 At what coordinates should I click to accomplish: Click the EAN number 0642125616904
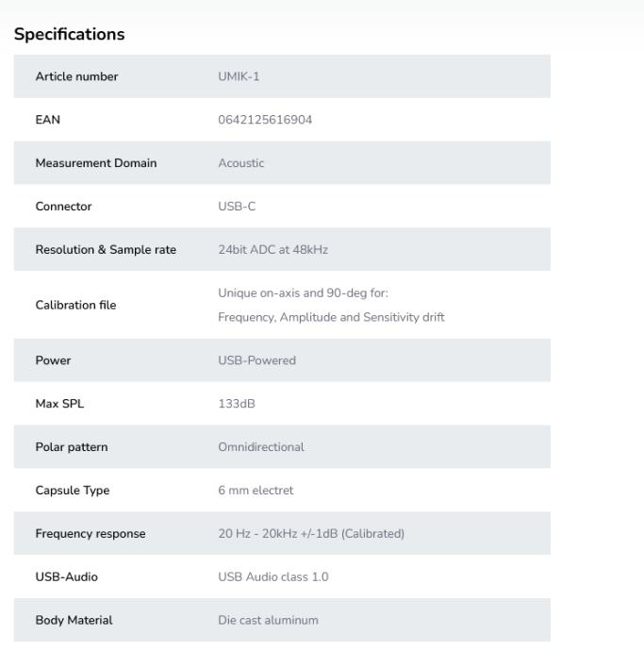(265, 120)
